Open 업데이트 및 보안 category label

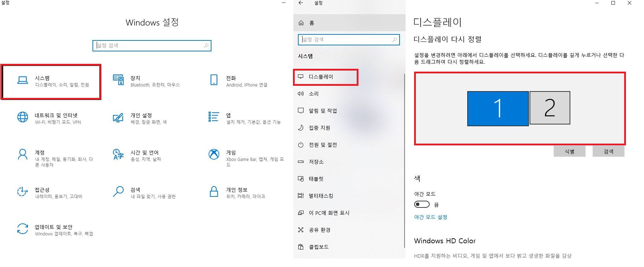pos(53,227)
